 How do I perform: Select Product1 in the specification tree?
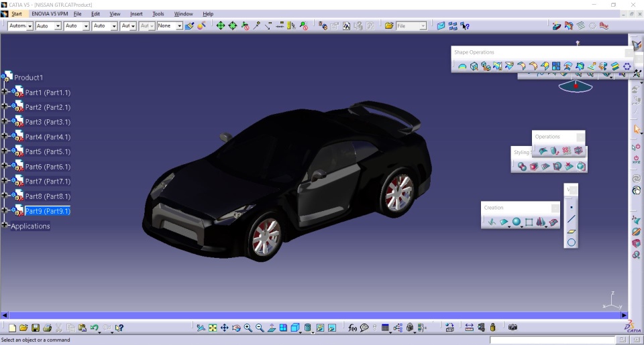click(28, 78)
